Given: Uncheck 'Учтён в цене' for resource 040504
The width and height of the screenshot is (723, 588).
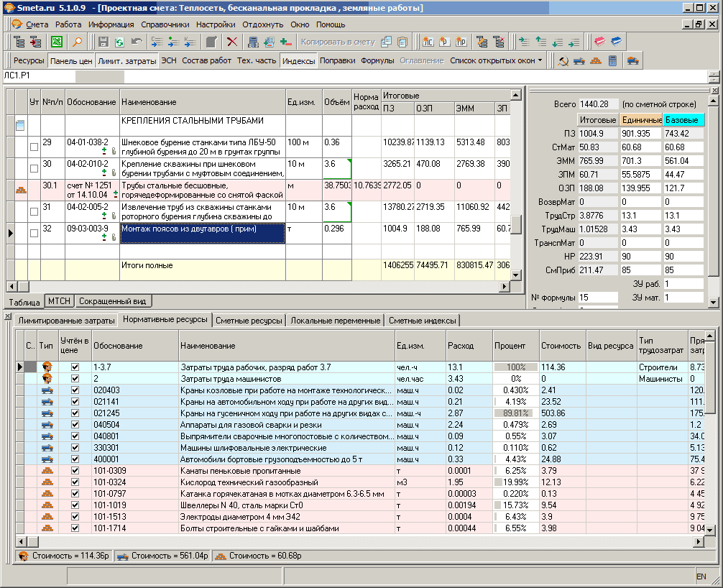Looking at the screenshot, I should pyautogui.click(x=75, y=425).
